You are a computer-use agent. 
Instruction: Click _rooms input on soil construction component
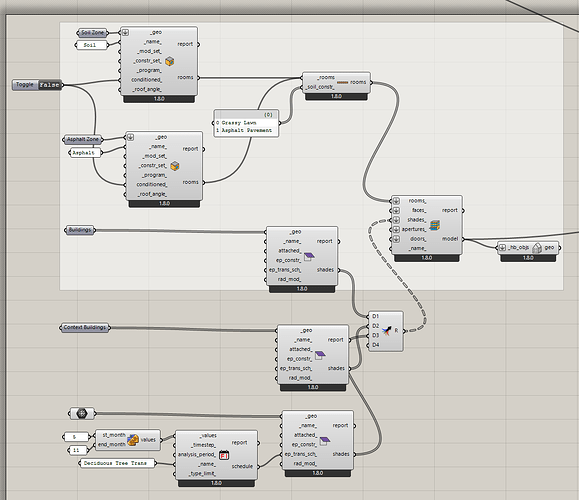[x=326, y=78]
